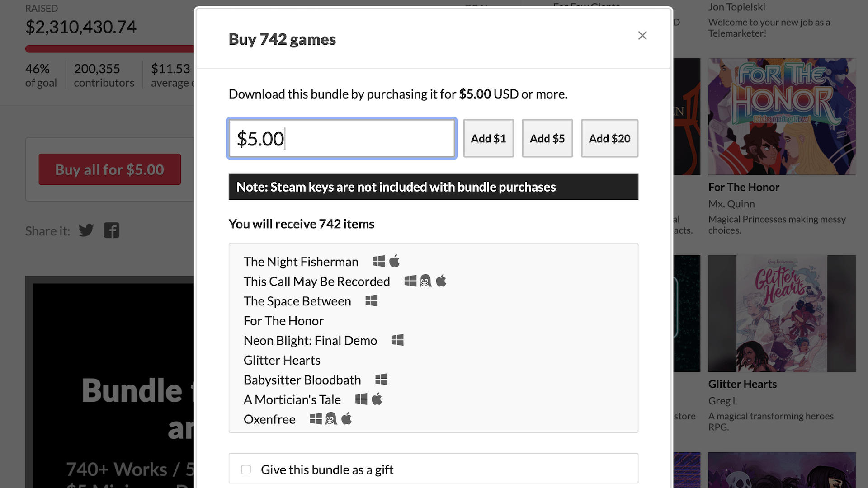
Task: Click Windows icon beside The Space Between
Action: (372, 300)
